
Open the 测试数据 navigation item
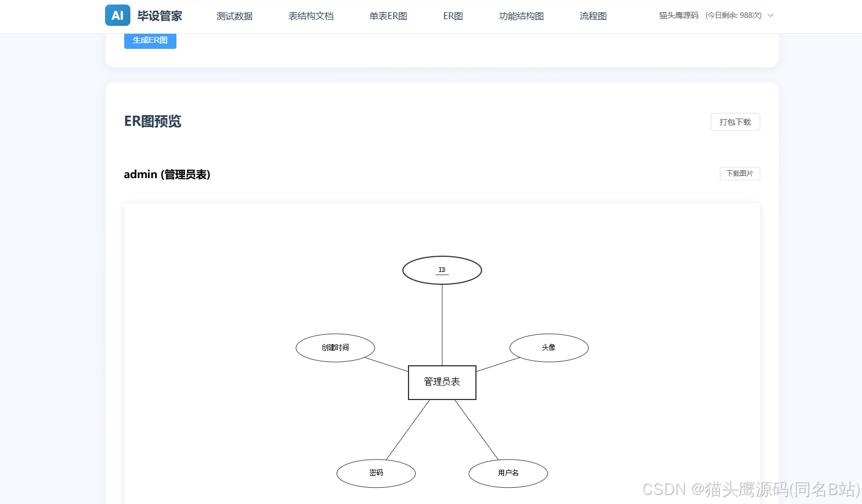pyautogui.click(x=234, y=16)
